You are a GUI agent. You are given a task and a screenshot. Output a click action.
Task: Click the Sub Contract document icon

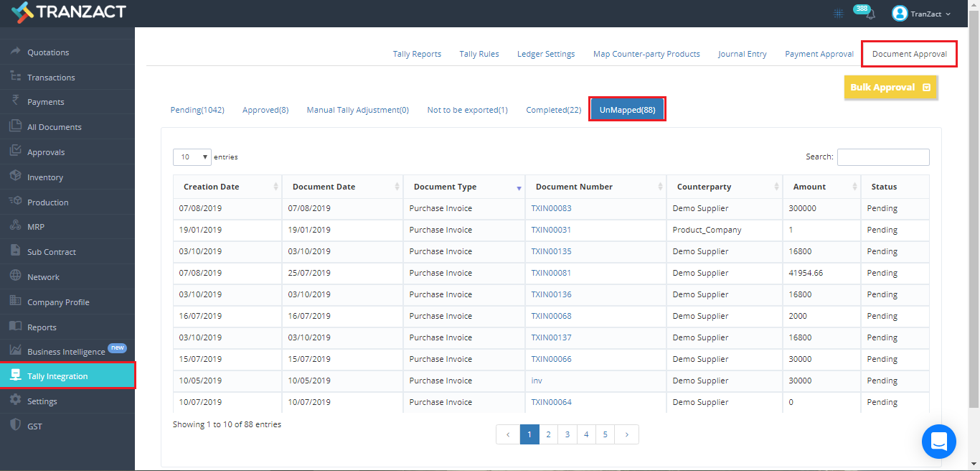pos(15,251)
